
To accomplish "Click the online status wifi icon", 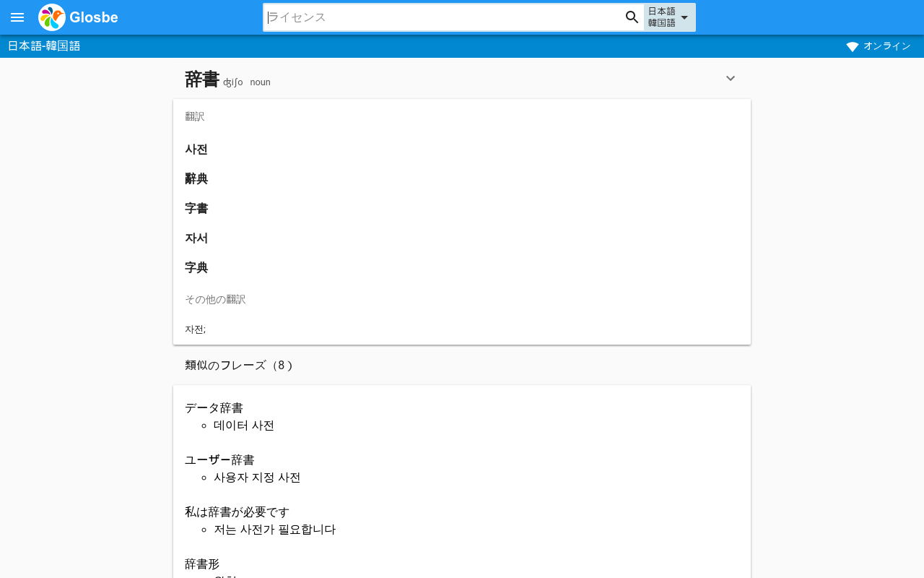I will (853, 46).
